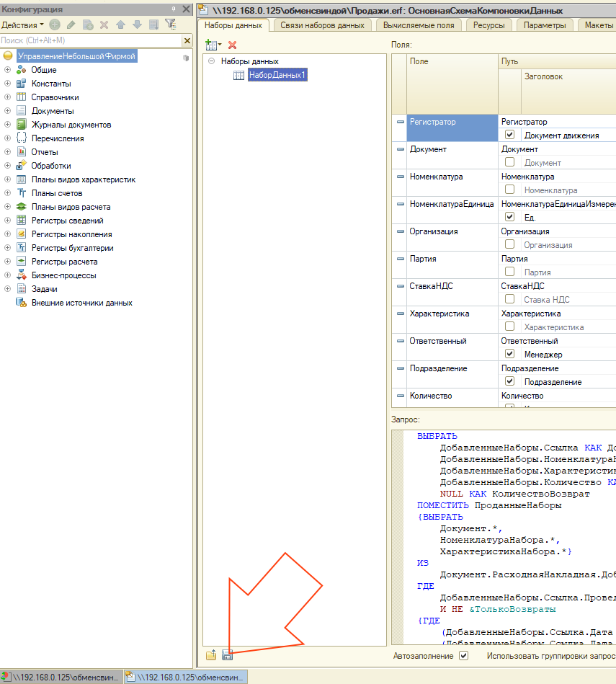Click the move up arrow in configuration toolbar
Image resolution: width=616 pixels, height=684 pixels.
coord(121,25)
